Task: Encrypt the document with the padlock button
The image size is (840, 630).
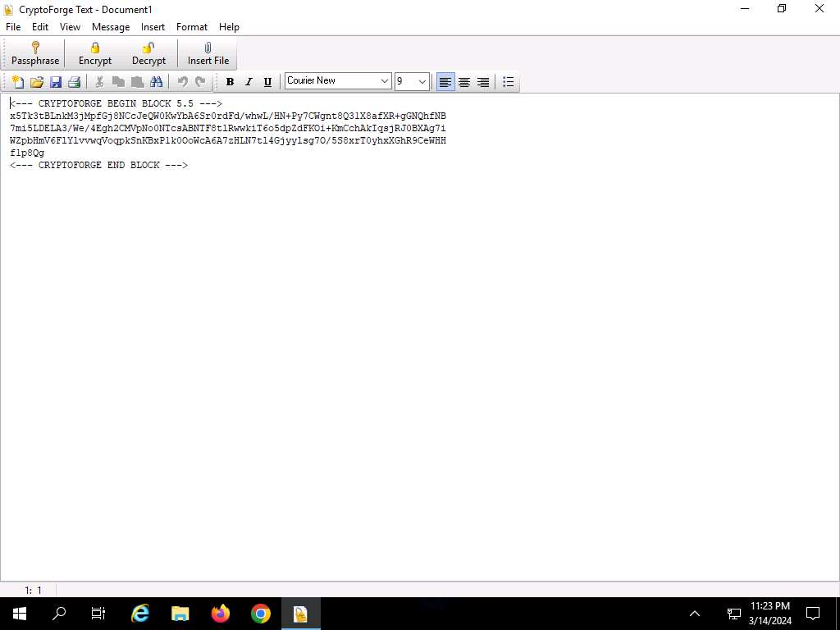Action: click(x=95, y=54)
